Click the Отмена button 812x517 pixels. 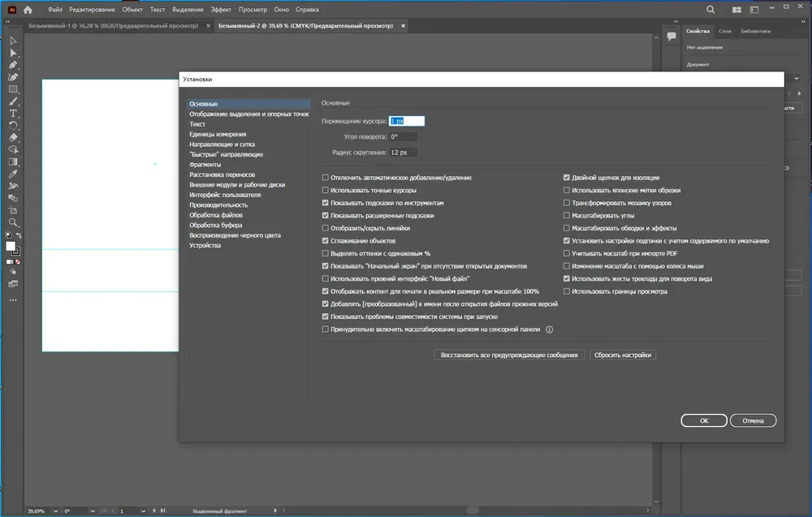click(x=753, y=420)
